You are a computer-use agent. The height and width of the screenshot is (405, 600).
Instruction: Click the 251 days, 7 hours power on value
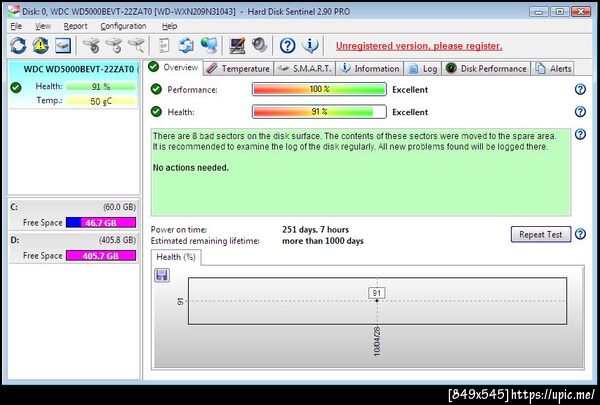click(x=315, y=230)
